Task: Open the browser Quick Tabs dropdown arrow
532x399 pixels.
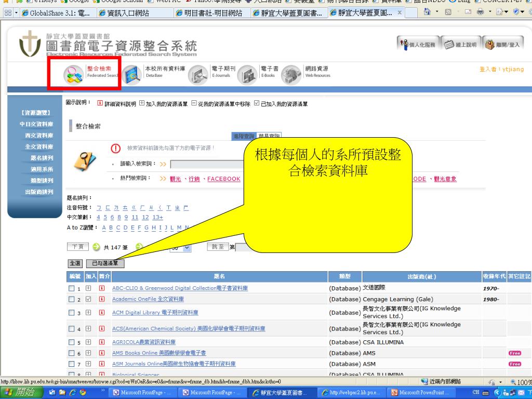Action: [16, 13]
